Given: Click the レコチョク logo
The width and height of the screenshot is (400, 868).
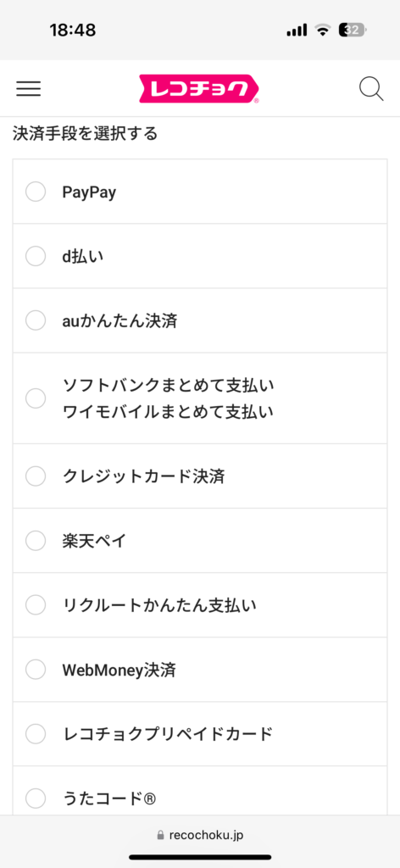Looking at the screenshot, I should (x=199, y=89).
